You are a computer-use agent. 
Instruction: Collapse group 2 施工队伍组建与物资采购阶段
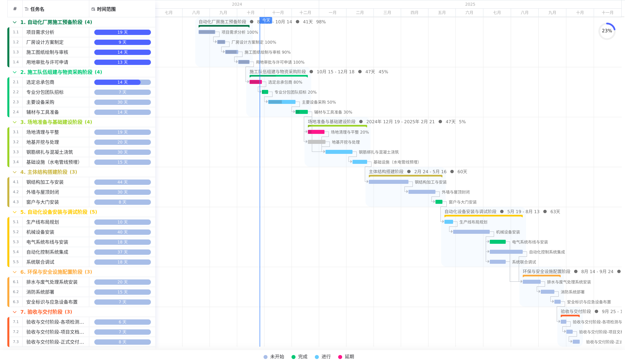15,72
